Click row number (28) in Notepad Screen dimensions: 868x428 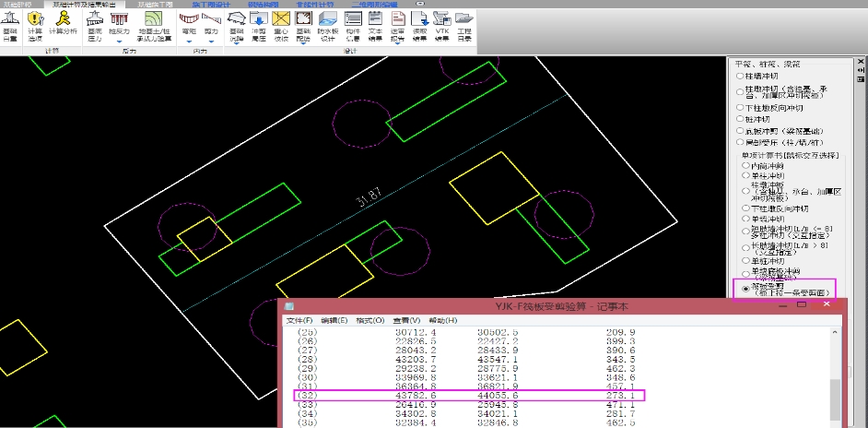(x=307, y=361)
